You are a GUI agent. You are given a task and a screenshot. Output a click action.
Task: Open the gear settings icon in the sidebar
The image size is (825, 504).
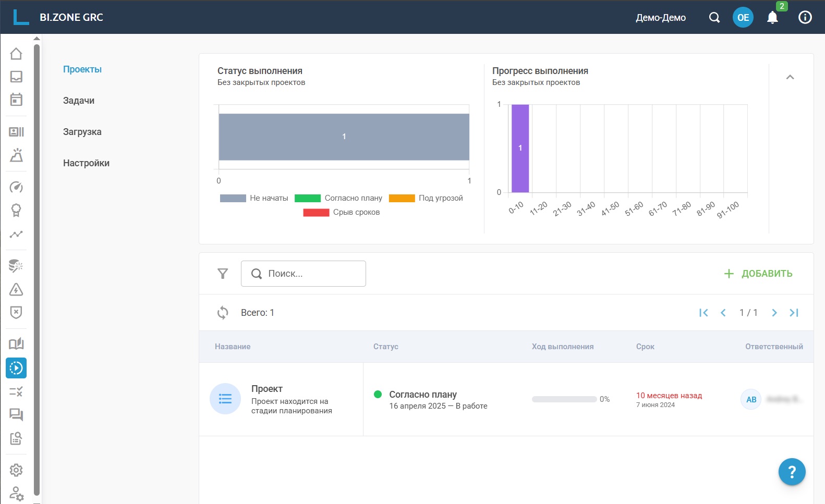point(16,470)
